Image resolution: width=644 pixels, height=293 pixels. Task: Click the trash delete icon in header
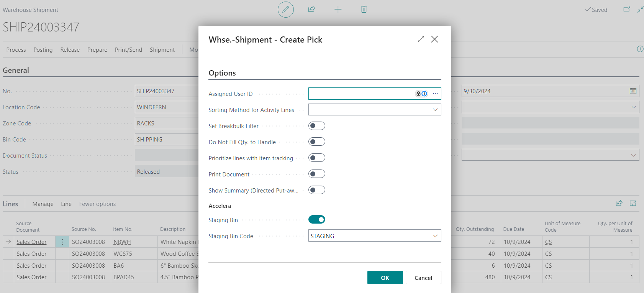[364, 9]
